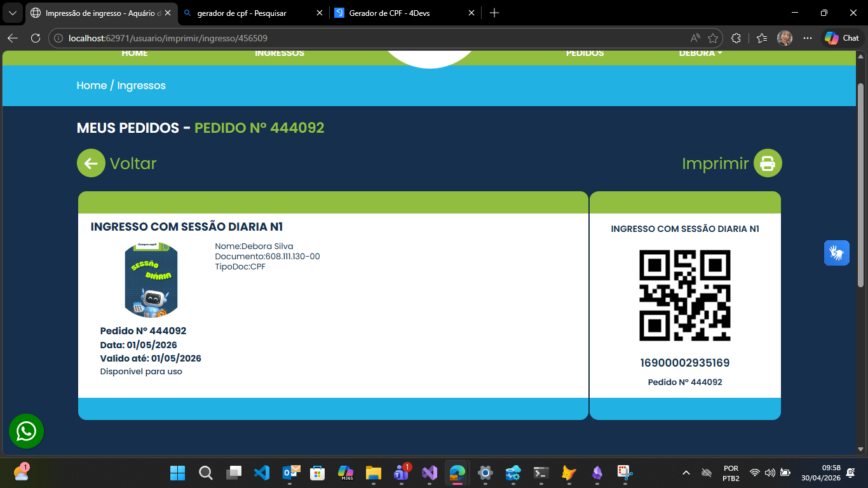This screenshot has width=868, height=488.
Task: Open the INGRESSOS menu item
Action: 280,53
